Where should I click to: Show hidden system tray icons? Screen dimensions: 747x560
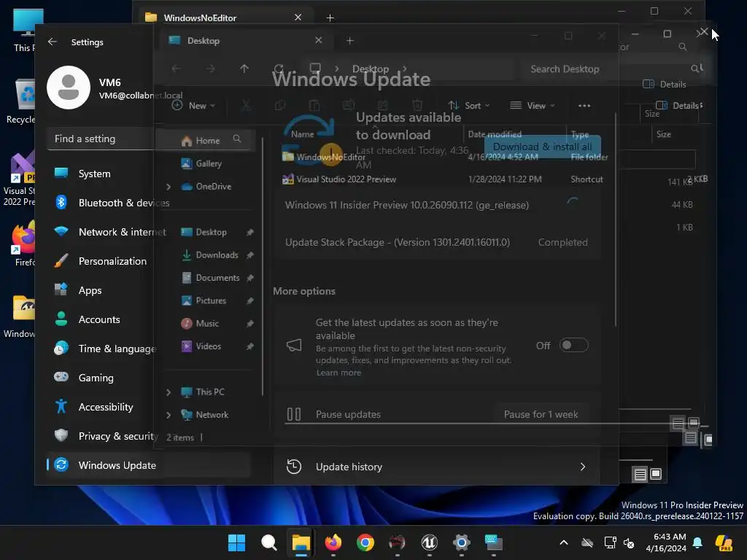coord(564,542)
